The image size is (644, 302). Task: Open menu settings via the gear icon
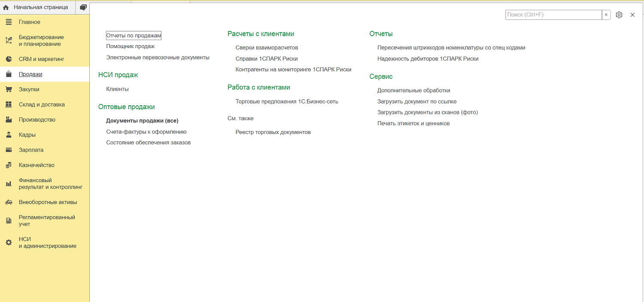click(x=619, y=15)
